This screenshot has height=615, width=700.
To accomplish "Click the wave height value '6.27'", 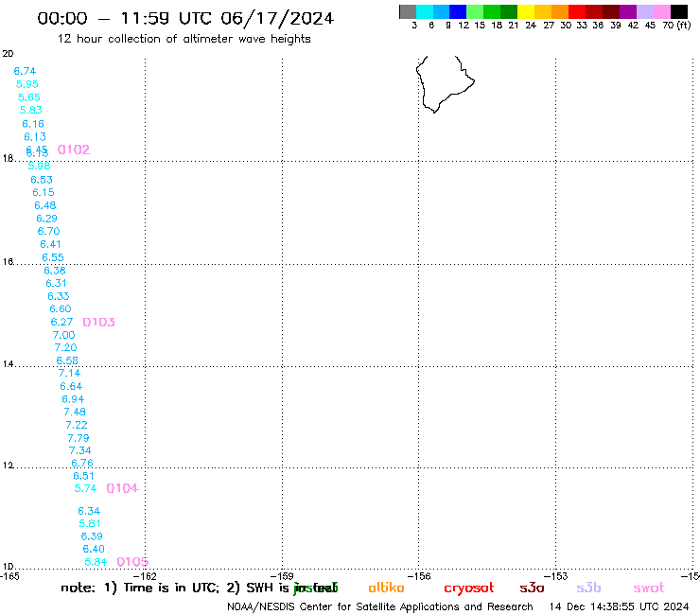I will click(61, 322).
